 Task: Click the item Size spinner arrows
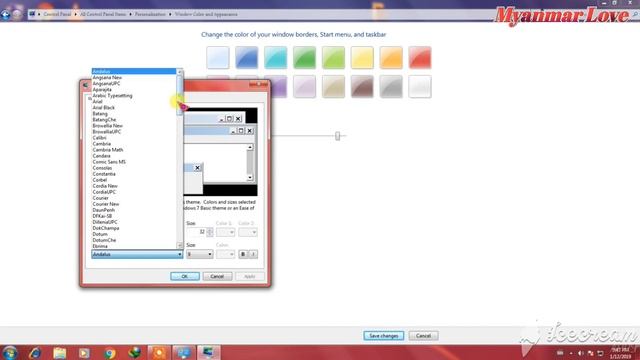point(210,232)
